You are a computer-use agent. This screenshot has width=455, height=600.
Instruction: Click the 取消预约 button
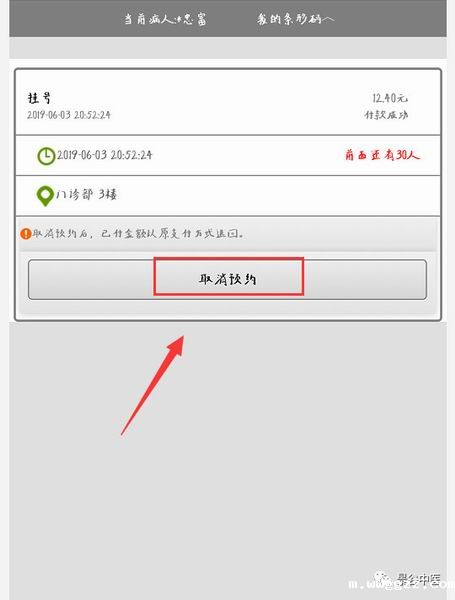[227, 279]
